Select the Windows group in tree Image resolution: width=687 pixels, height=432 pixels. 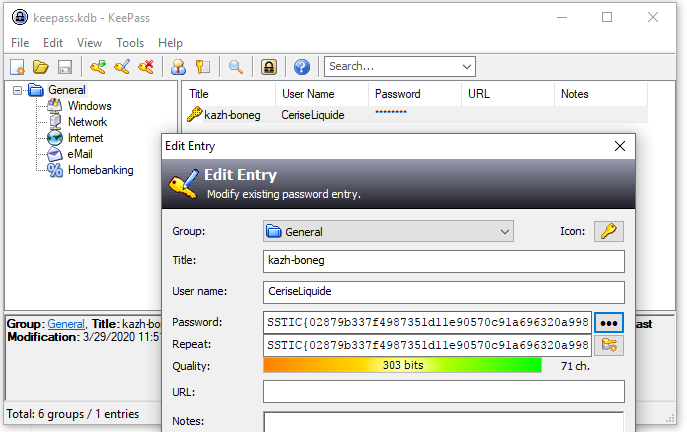(89, 106)
